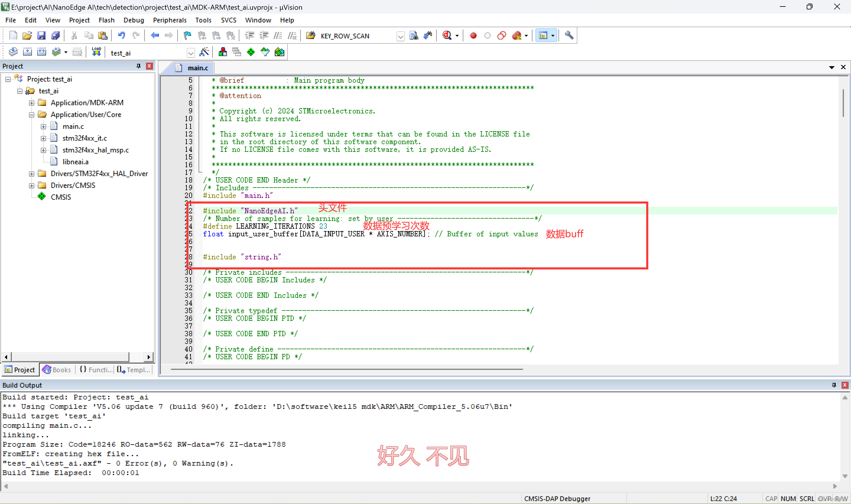Click the Insert/Remove Breakpoint red dot
This screenshot has height=504, width=851.
pyautogui.click(x=473, y=36)
